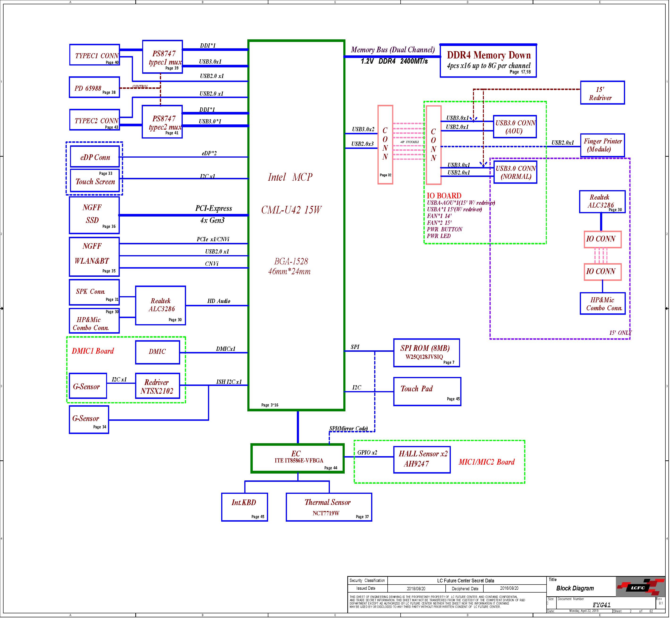The image size is (672, 618).
Task: Click the Touch Pad block
Action: pyautogui.click(x=427, y=392)
